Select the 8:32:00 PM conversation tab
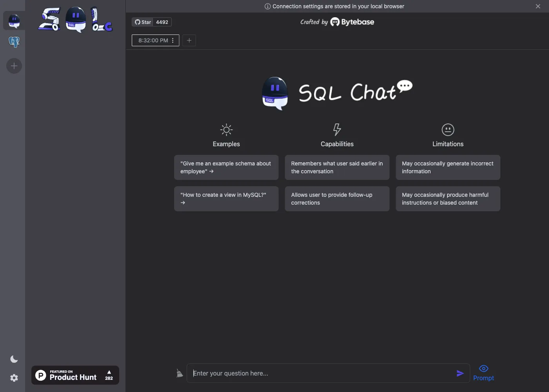The width and height of the screenshot is (549, 392). (153, 40)
